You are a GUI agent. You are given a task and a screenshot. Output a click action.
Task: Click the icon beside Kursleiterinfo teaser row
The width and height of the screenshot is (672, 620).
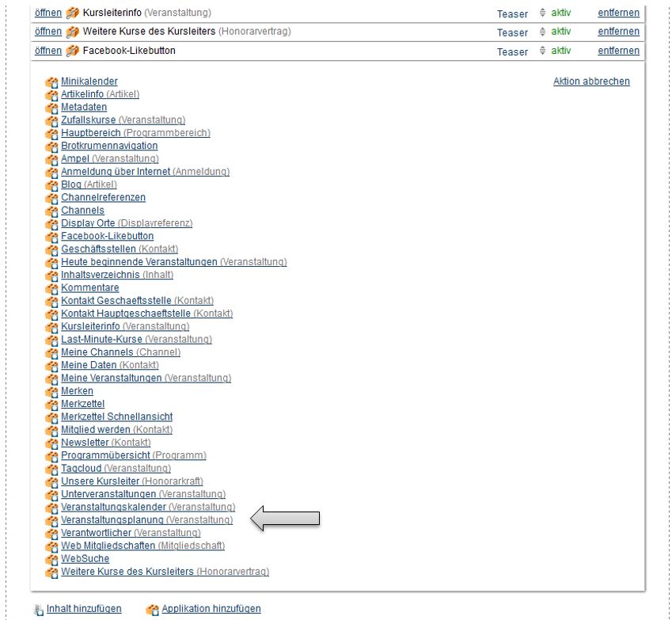coord(73,13)
